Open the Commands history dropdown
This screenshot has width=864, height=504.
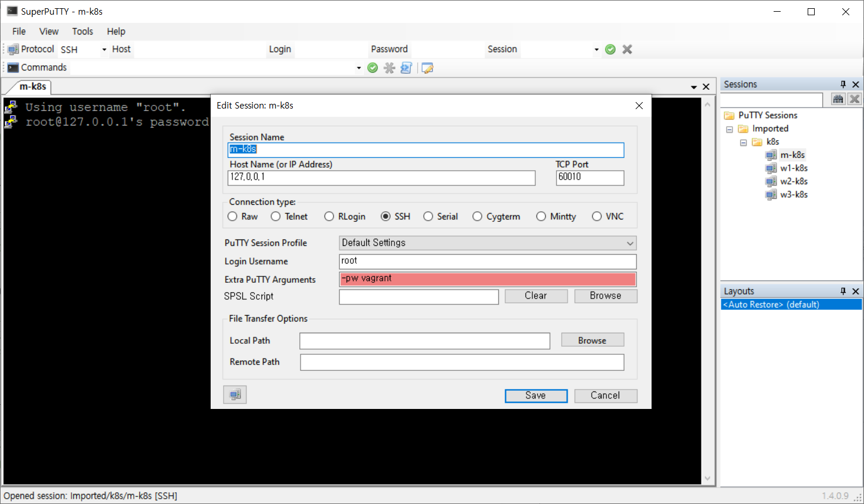pyautogui.click(x=359, y=68)
